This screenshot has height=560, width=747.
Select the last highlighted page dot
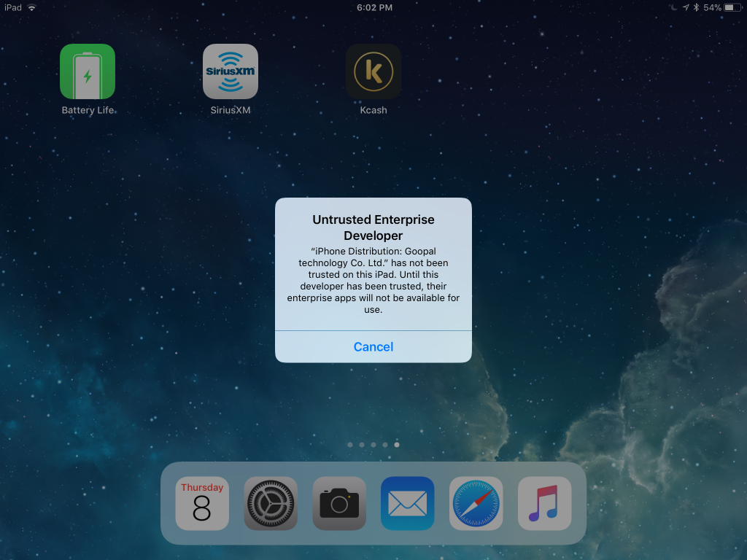pyautogui.click(x=397, y=444)
